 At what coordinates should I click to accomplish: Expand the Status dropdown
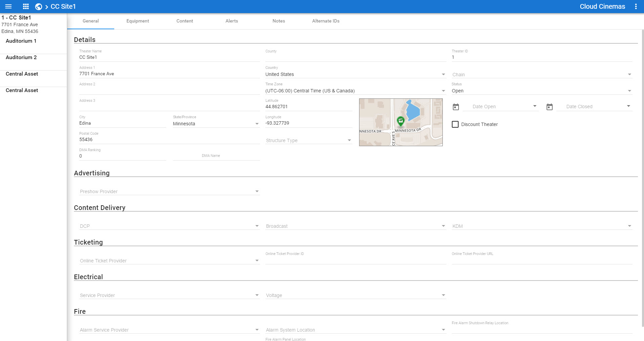pyautogui.click(x=542, y=91)
